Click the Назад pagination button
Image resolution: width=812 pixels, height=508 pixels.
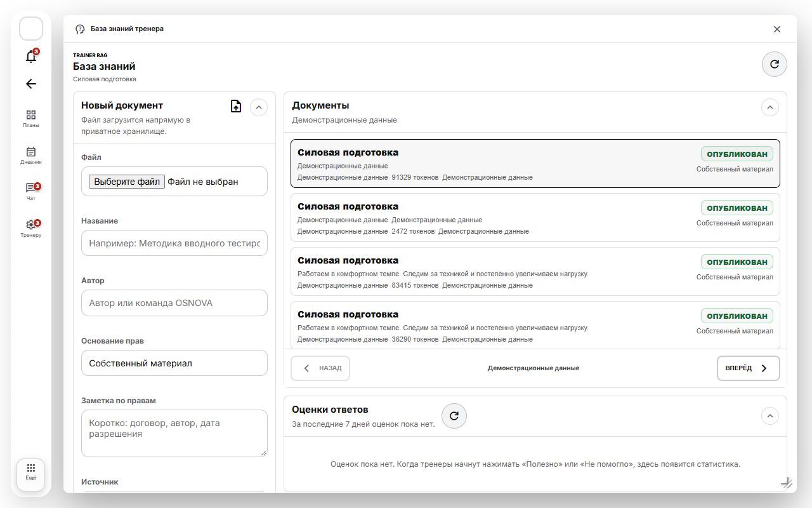(x=320, y=368)
